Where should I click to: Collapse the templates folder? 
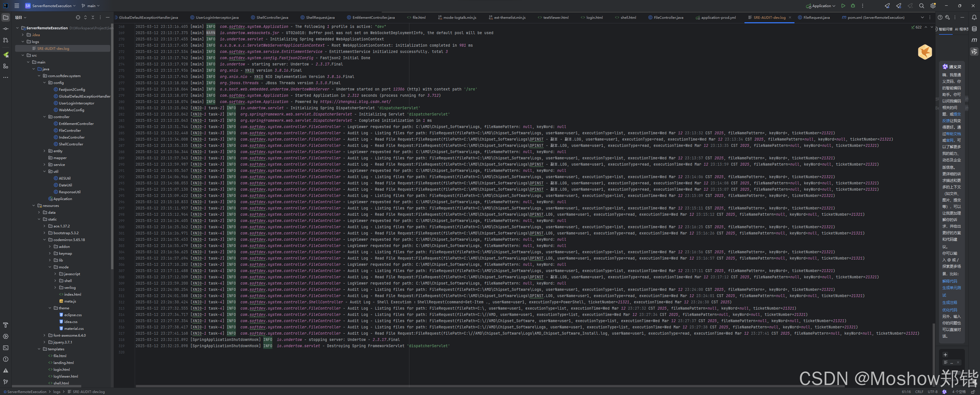[x=39, y=349]
